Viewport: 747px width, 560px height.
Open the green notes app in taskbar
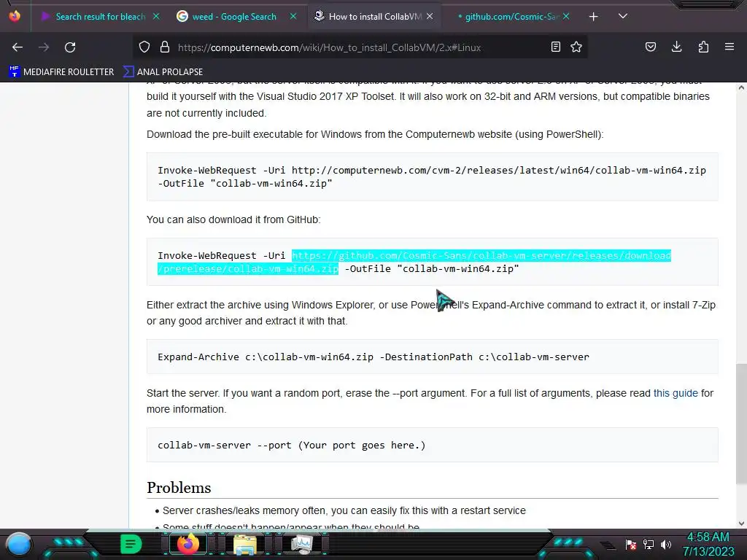(131, 544)
